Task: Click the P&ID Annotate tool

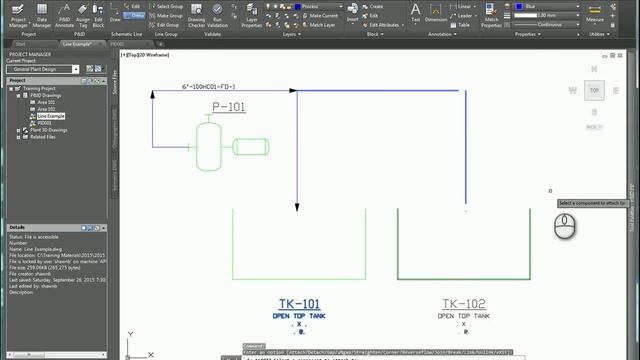Action: tap(64, 16)
